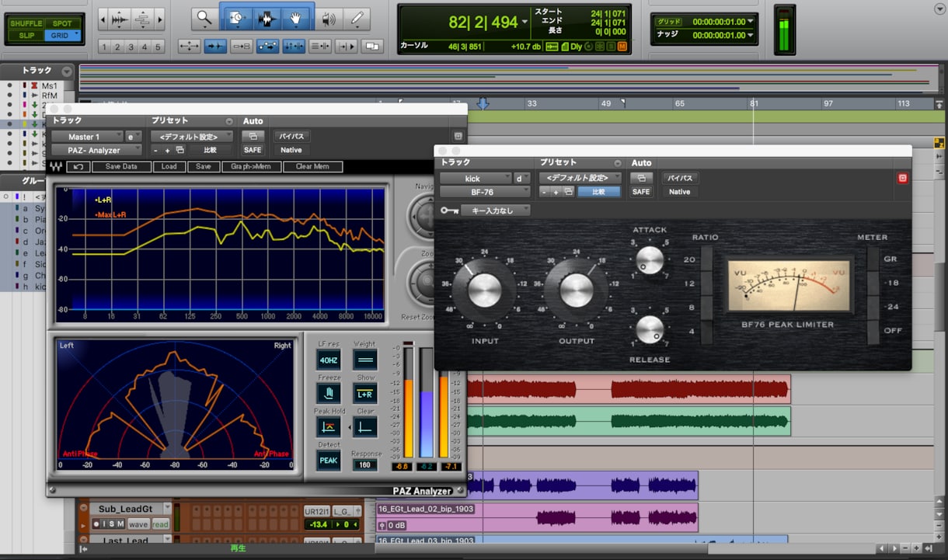Click Graph->Mem in PAZ Analyzer
The width and height of the screenshot is (948, 560).
(251, 166)
